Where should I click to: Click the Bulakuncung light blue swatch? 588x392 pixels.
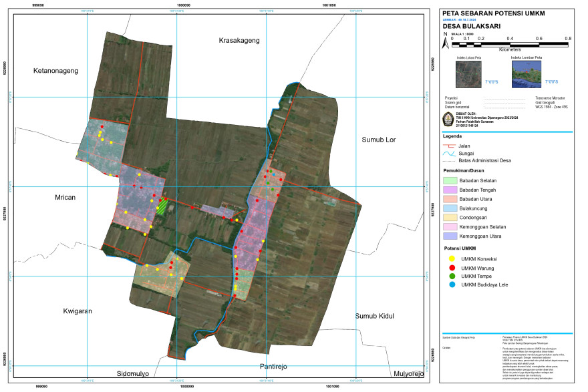point(452,208)
